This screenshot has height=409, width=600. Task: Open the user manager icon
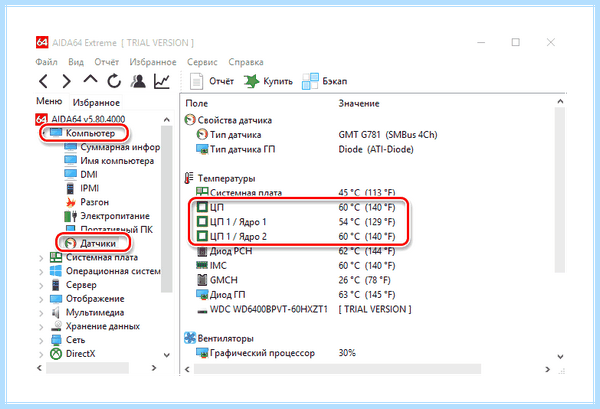click(x=138, y=81)
